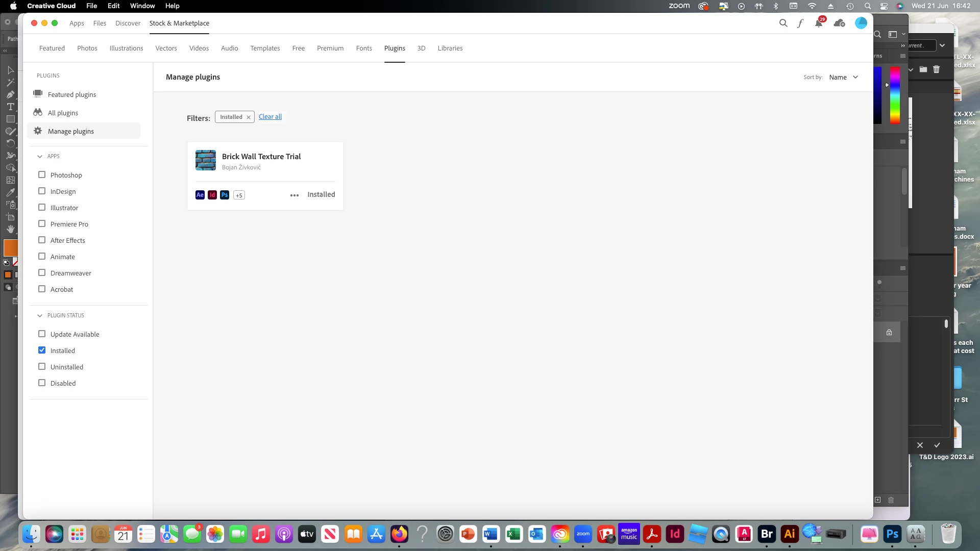The height and width of the screenshot is (551, 980).
Task: Open the Sort by Name dropdown
Action: (x=843, y=77)
